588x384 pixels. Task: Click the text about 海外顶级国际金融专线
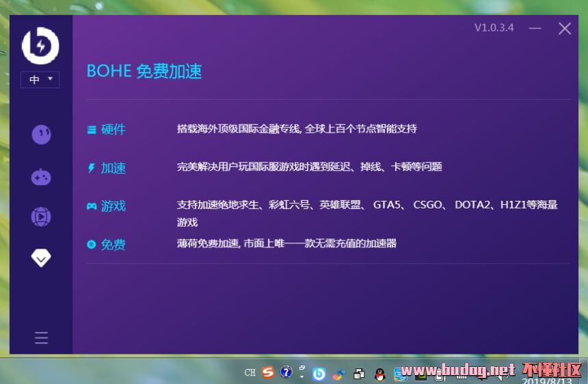pos(297,129)
